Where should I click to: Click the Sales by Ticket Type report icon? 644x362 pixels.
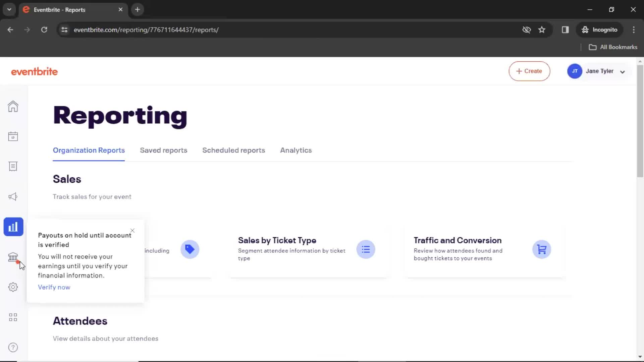pos(366,249)
